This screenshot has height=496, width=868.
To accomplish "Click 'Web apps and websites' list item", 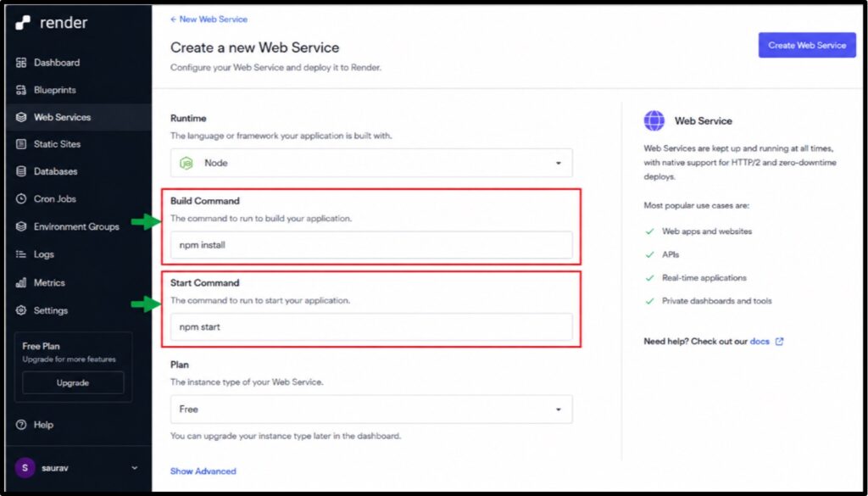I will (x=707, y=231).
